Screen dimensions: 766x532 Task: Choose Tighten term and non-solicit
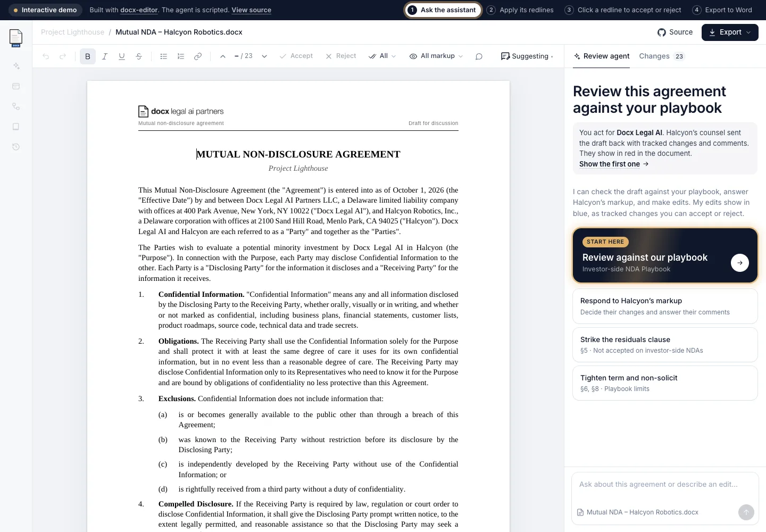tap(665, 383)
